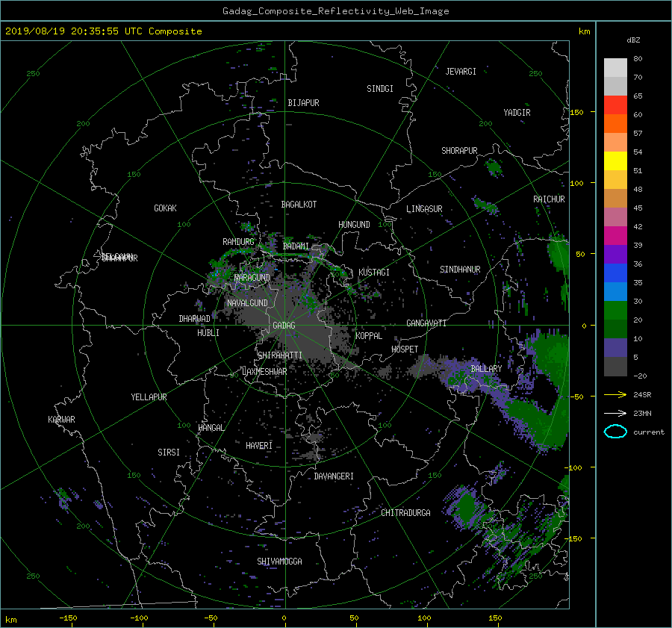Click the HOSPET city label
672x628 pixels.
(x=405, y=349)
